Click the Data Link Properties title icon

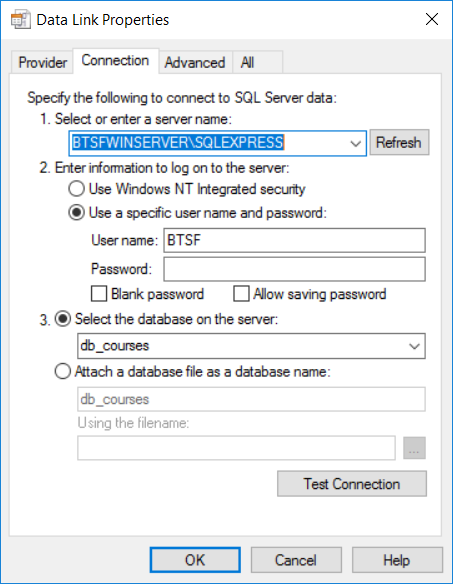click(x=20, y=20)
